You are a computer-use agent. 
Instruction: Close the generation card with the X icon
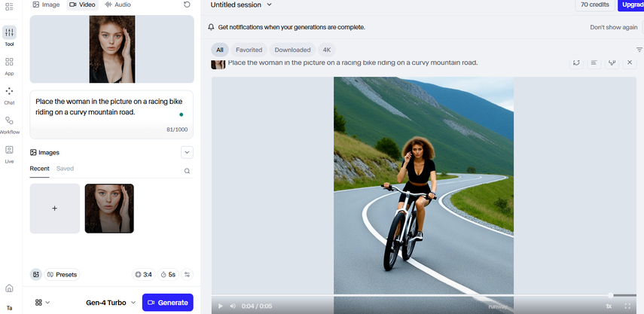[x=630, y=62]
